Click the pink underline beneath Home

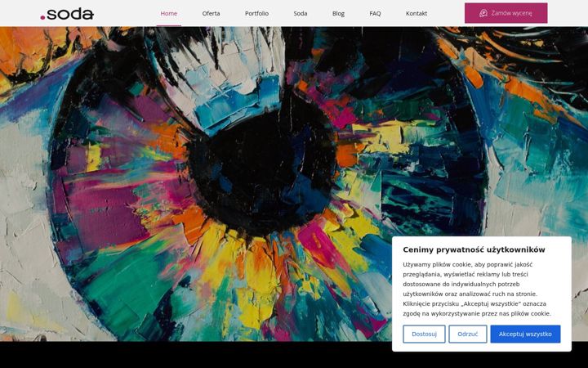coord(169,25)
